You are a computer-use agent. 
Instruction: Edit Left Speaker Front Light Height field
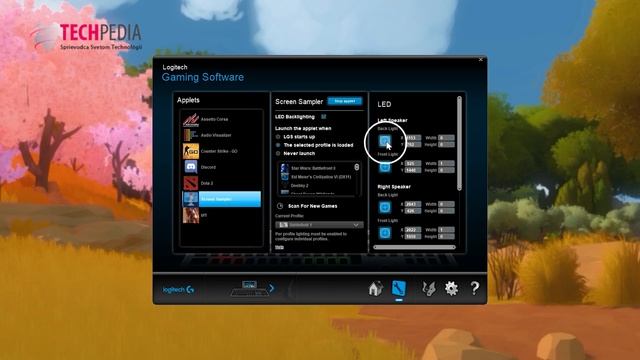[x=446, y=170]
